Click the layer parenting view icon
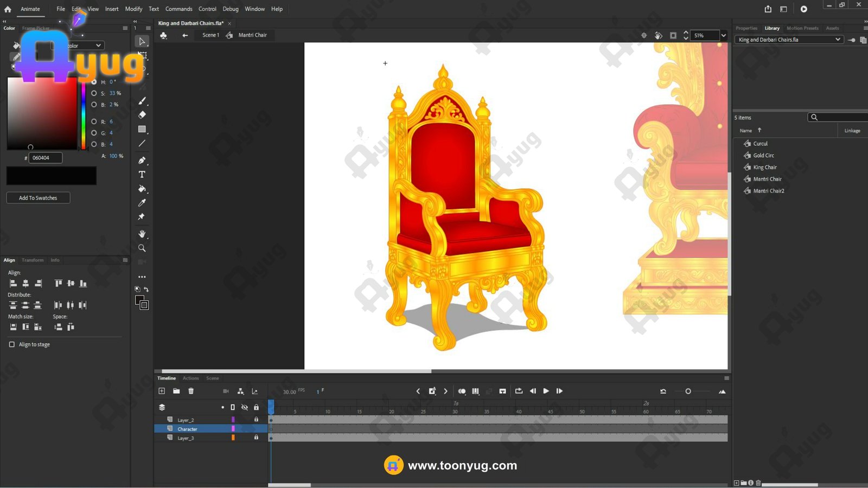This screenshot has width=868, height=488. (x=240, y=391)
